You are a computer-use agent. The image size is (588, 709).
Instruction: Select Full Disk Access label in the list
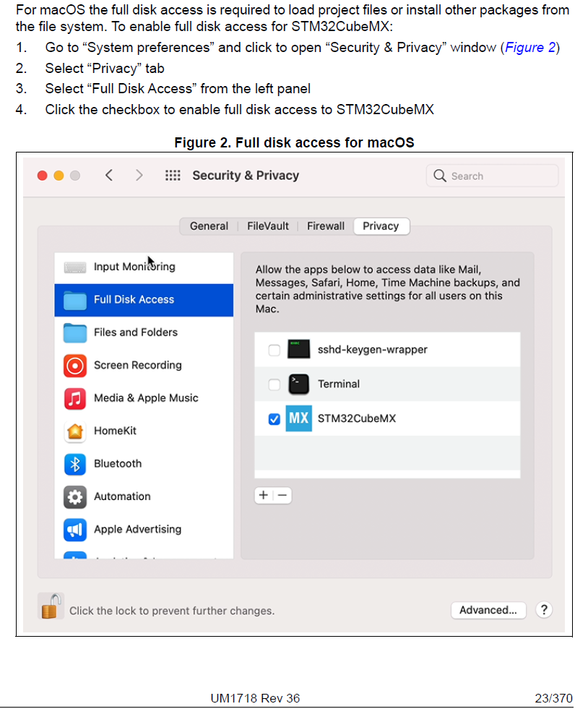[134, 299]
